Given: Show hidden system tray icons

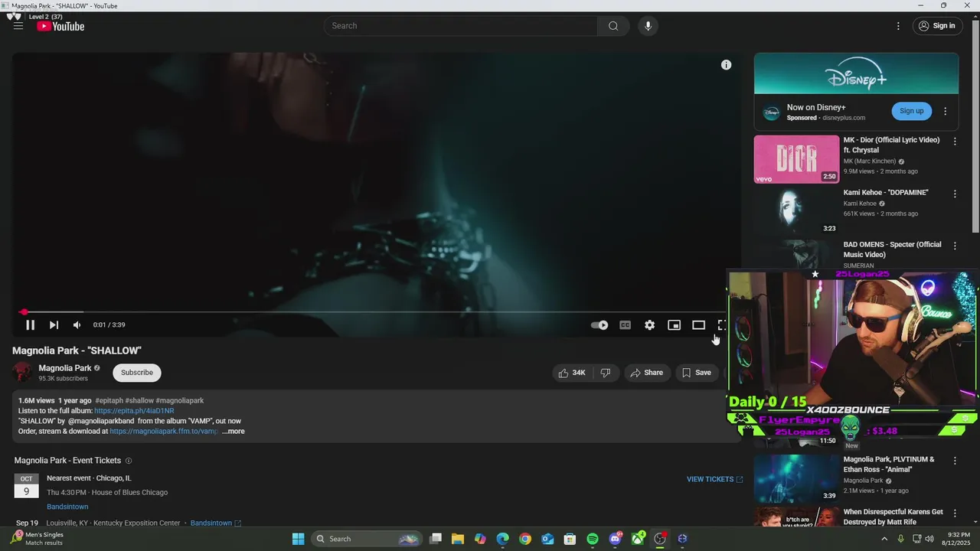Looking at the screenshot, I should point(884,539).
